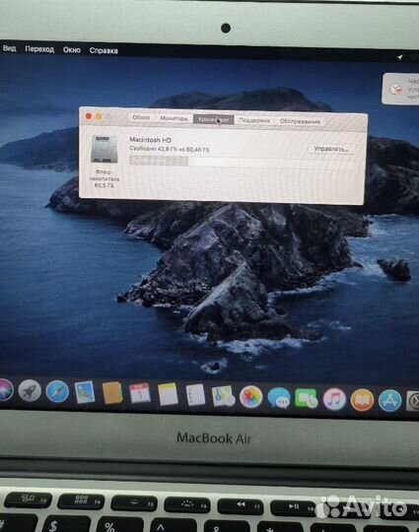Open Contacts book icon in Dock
The width and height of the screenshot is (419, 532).
(112, 393)
